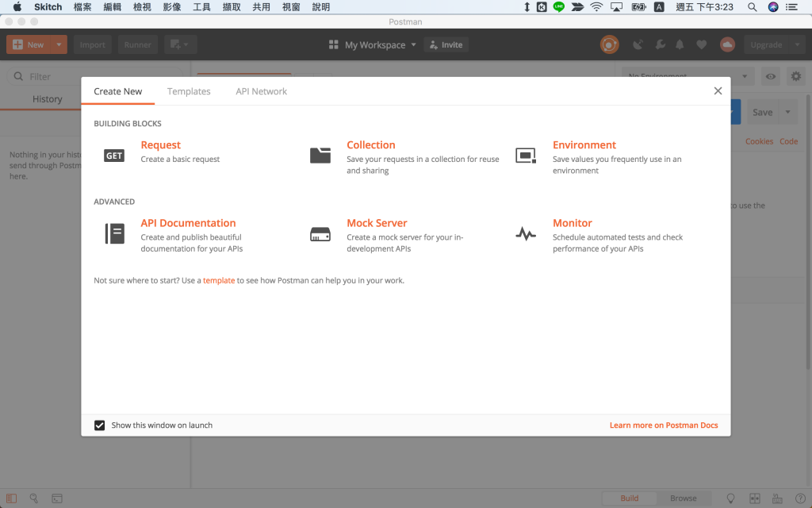
Task: Open the wrench settings icon
Action: click(x=660, y=44)
